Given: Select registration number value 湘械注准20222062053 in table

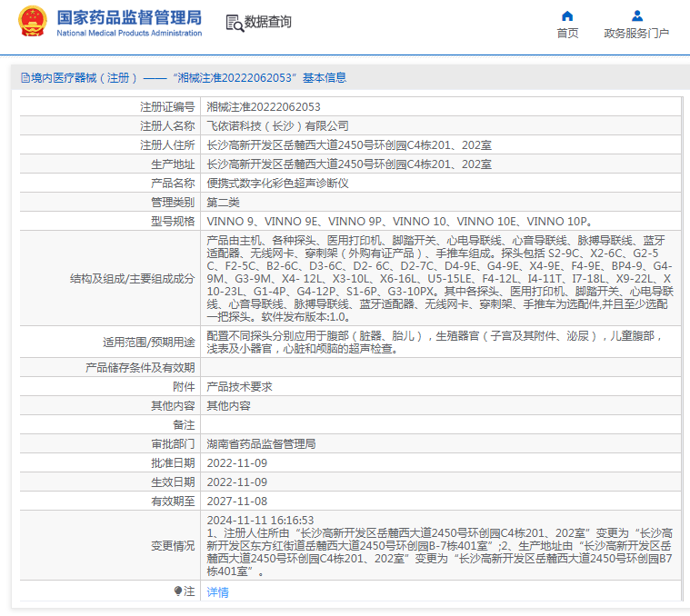Looking at the screenshot, I should (x=264, y=107).
